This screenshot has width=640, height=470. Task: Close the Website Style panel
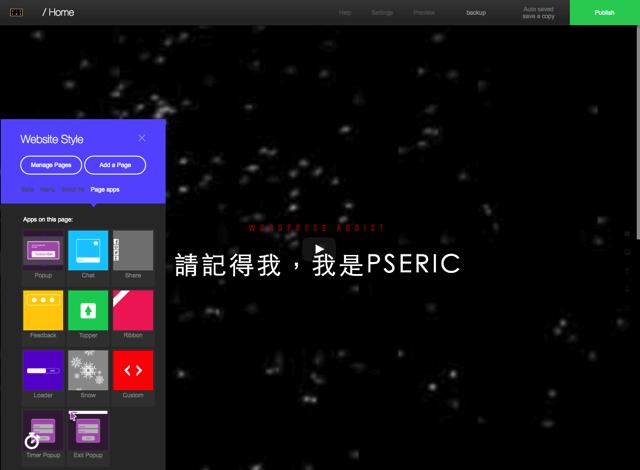click(142, 138)
